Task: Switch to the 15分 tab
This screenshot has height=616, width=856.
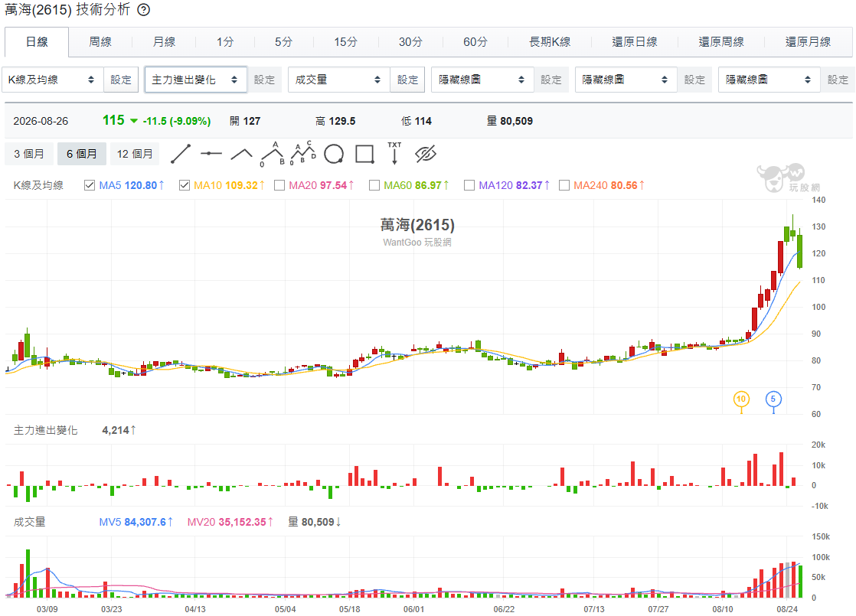Action: pyautogui.click(x=345, y=42)
